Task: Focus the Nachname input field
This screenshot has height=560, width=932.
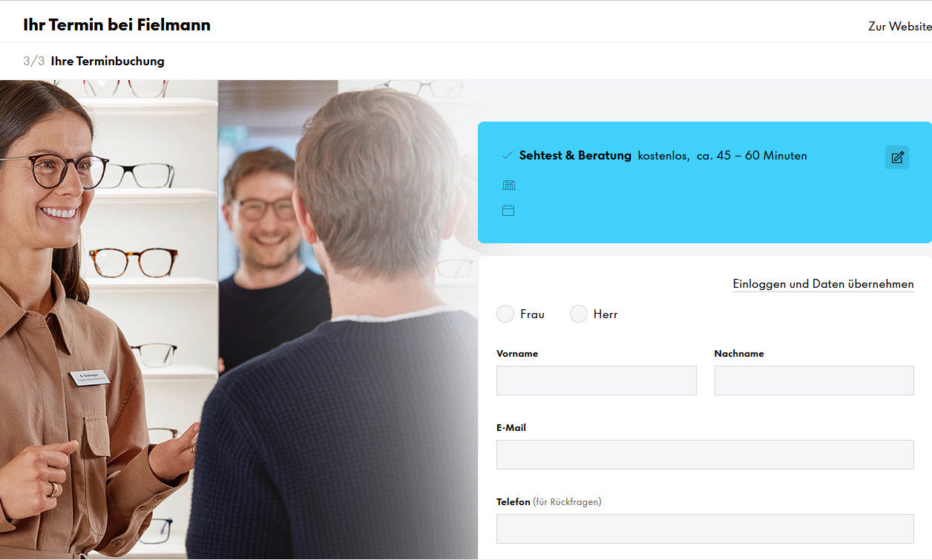Action: coord(814,380)
